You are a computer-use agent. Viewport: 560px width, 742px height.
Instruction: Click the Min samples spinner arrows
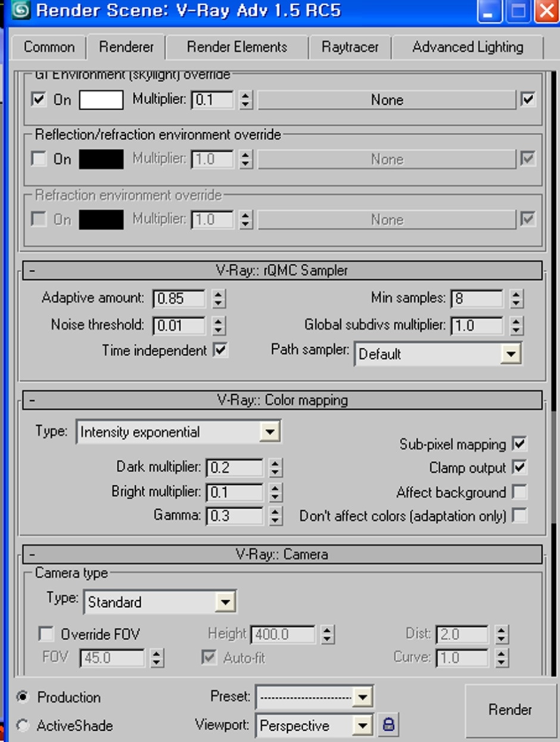pos(517,298)
